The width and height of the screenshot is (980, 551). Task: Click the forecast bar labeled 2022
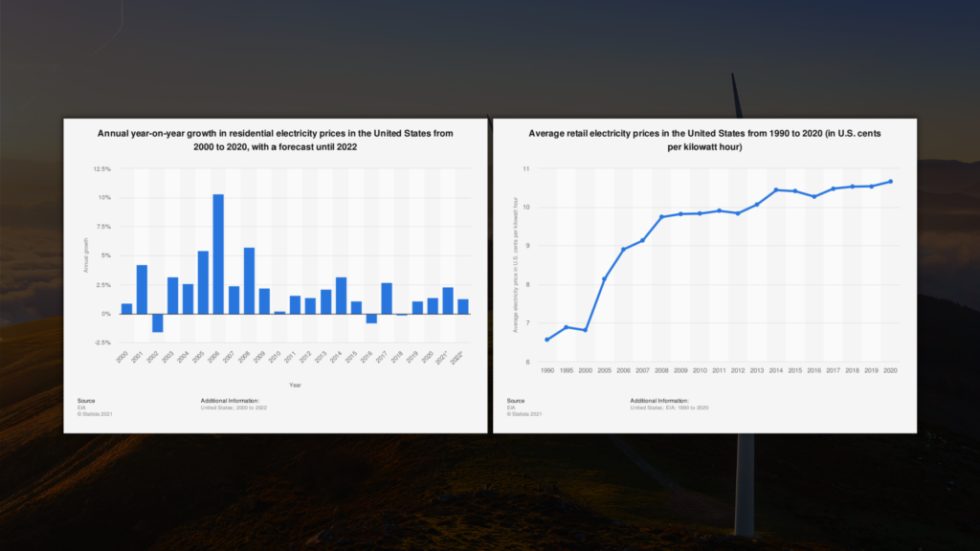[462, 304]
